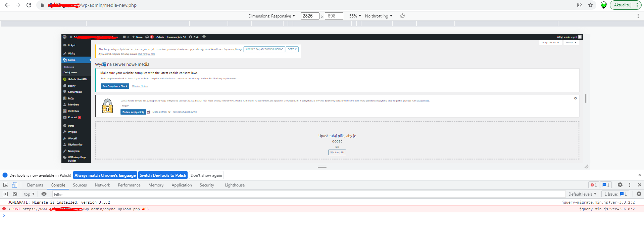Screen dimensions: 644x252
Task: Clear the console with the clear icon
Action: tap(15, 194)
